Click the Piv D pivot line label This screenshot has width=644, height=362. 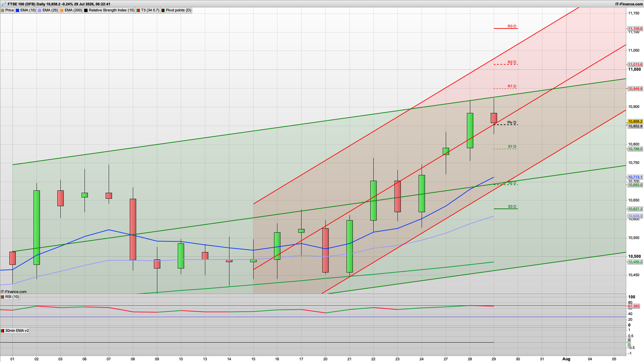point(512,123)
